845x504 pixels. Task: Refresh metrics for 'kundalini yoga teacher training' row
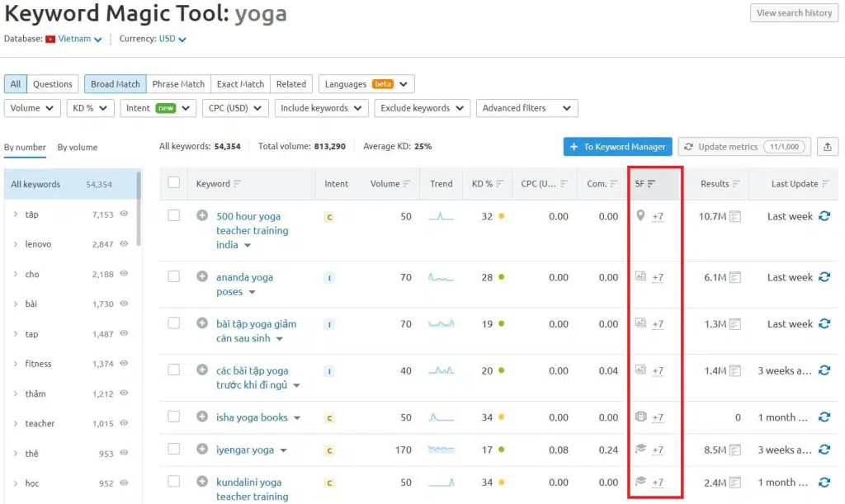[x=824, y=482]
